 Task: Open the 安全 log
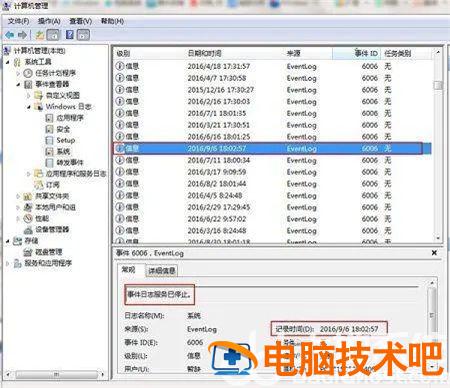click(x=63, y=129)
